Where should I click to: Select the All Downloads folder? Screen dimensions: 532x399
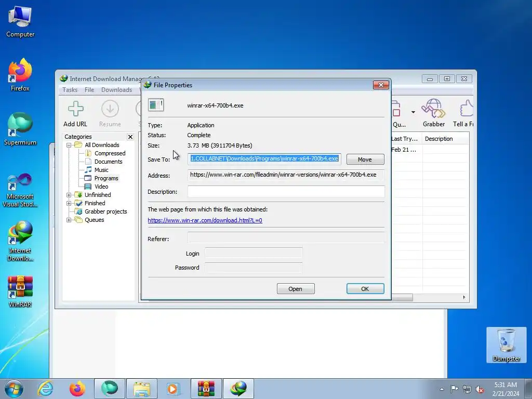click(x=102, y=145)
